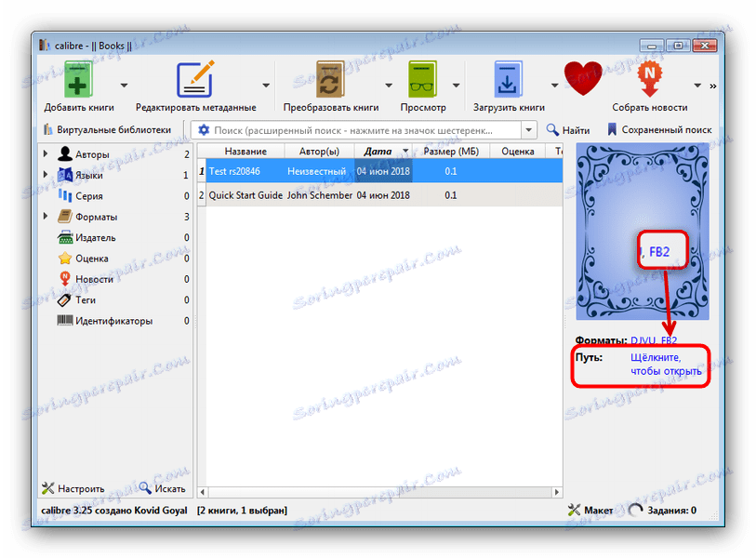Click the path link Щёлкните, чтобы открыть
This screenshot has height=558, width=756.
click(x=666, y=365)
